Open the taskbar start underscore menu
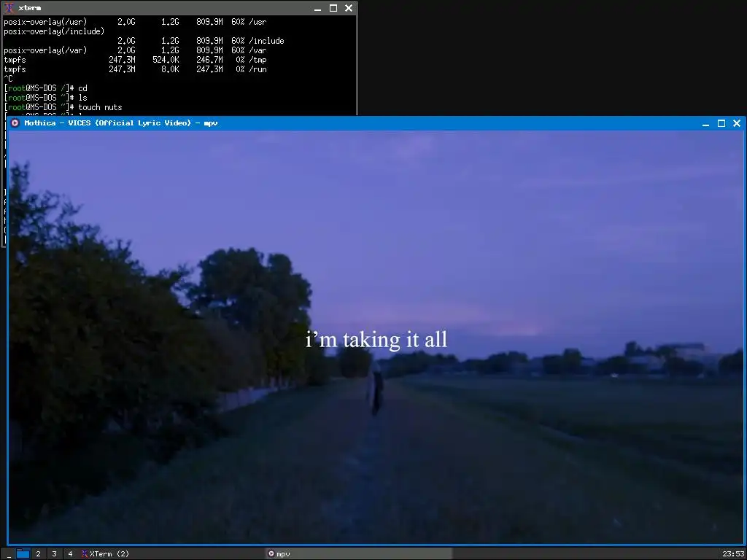Image resolution: width=747 pixels, height=560 pixels. tap(9, 554)
